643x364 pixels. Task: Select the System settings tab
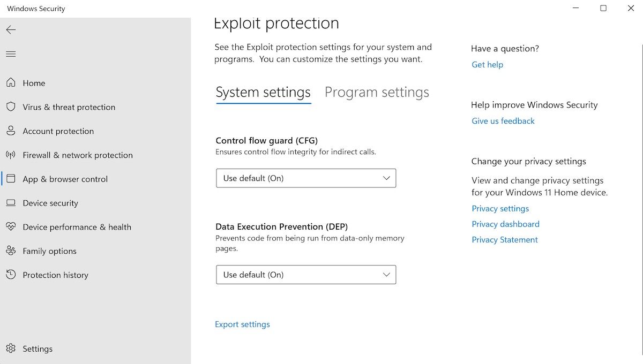[x=263, y=92]
